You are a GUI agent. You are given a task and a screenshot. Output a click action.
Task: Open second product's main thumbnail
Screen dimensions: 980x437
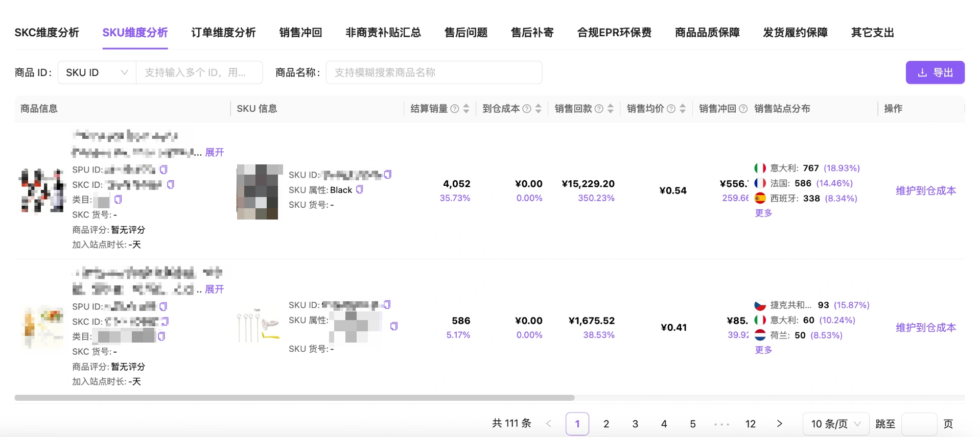42,327
